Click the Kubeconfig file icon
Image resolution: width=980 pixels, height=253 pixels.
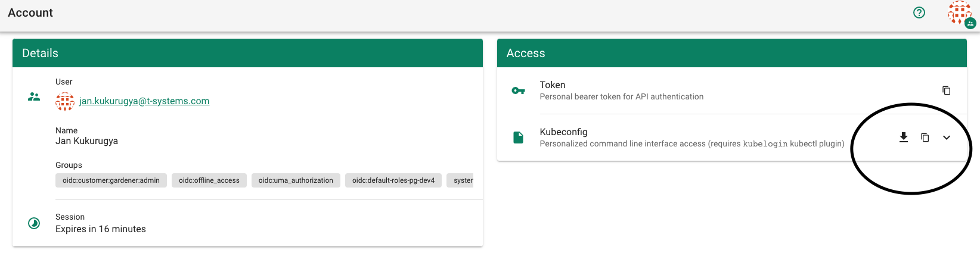(519, 138)
